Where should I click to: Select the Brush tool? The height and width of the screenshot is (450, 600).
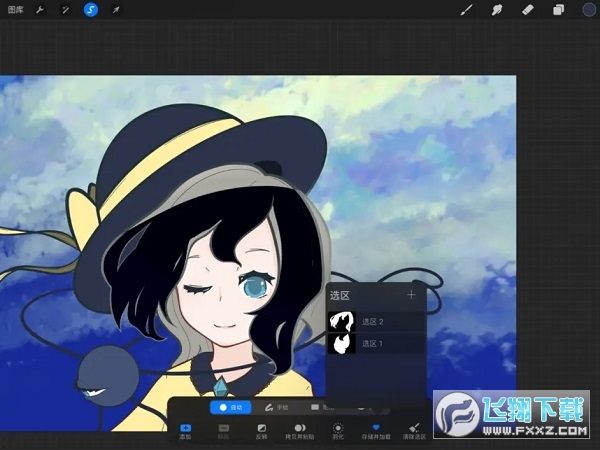click(x=466, y=10)
